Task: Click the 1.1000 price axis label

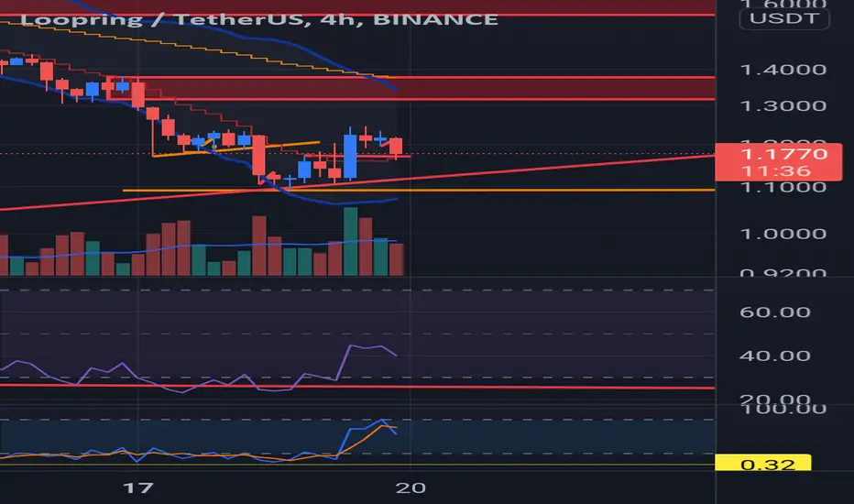Action: (783, 188)
